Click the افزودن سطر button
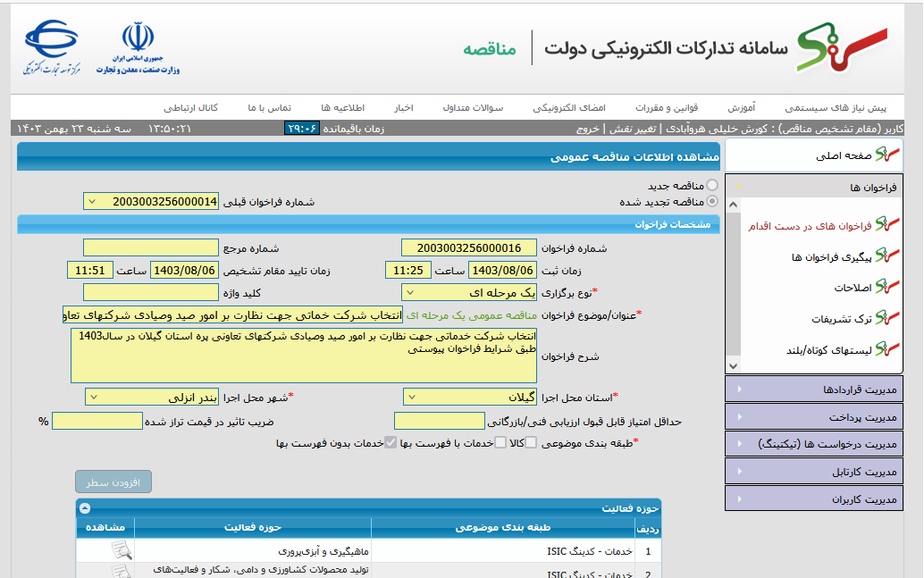This screenshot has width=924, height=578. pos(113,482)
